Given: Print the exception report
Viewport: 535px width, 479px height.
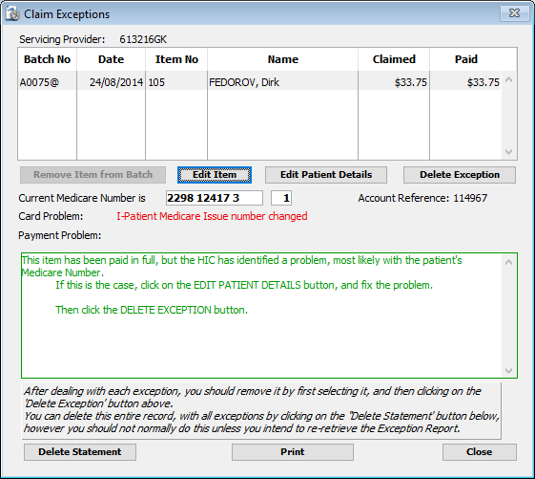Looking at the screenshot, I should click(292, 452).
